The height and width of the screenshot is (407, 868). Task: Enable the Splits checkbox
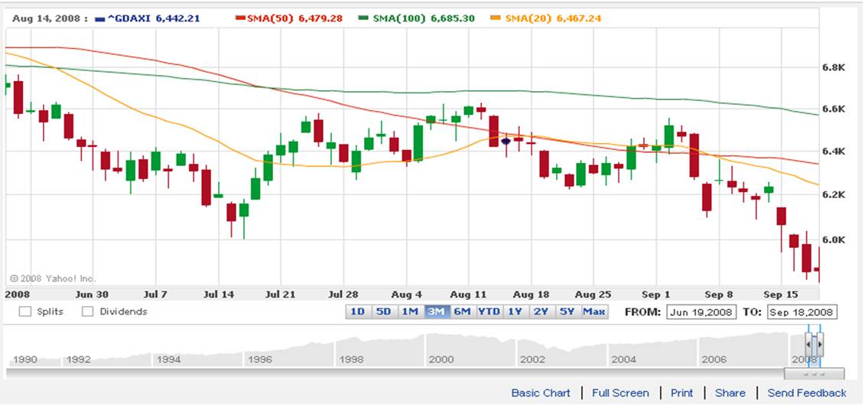coord(25,311)
